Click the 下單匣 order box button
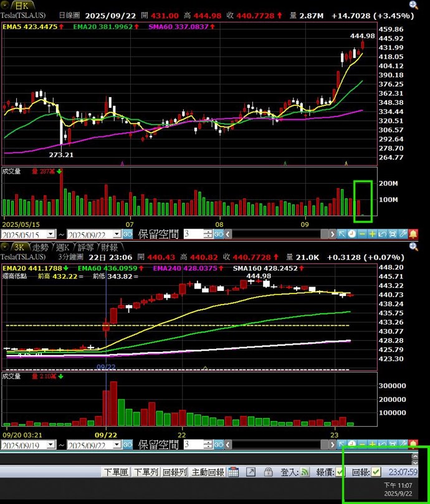 116,472
